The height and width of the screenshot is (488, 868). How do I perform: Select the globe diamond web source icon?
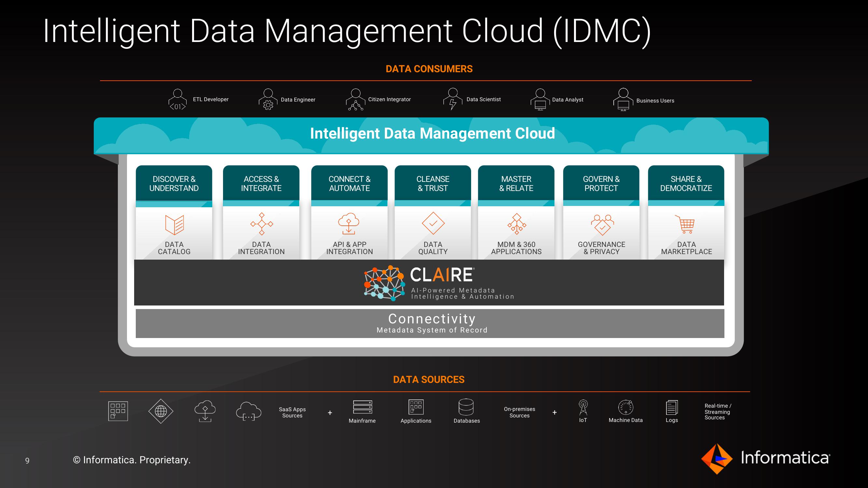tap(161, 411)
